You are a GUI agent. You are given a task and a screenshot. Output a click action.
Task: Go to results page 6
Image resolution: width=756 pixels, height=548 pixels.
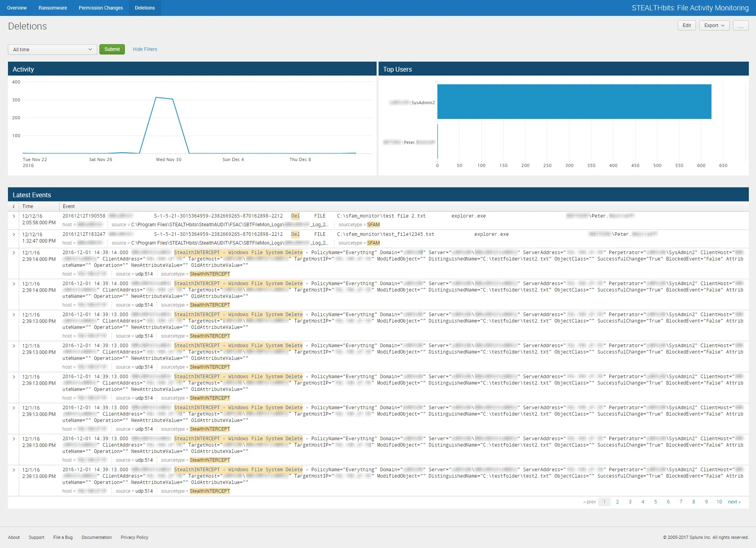(668, 502)
